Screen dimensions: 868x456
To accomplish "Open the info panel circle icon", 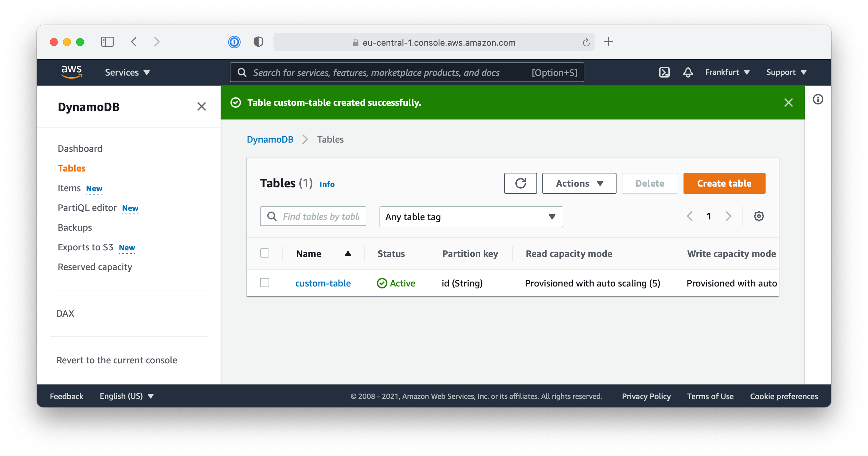I will tap(818, 100).
